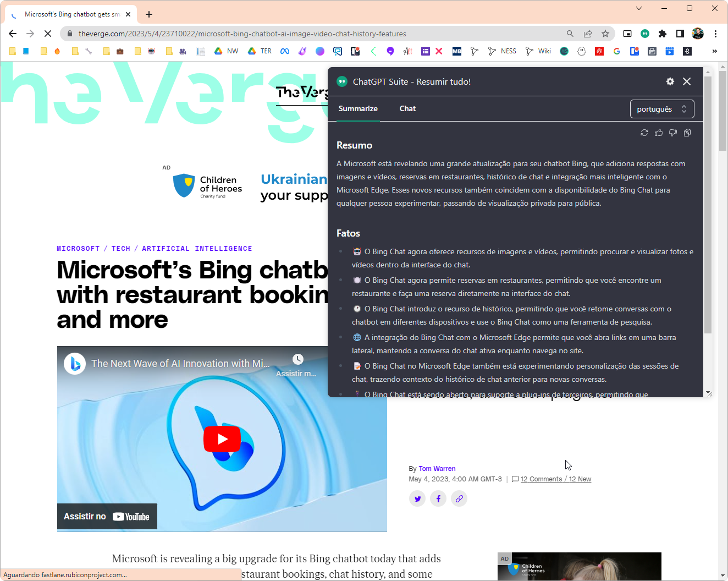Open the Wiki bookmark
Image resolution: width=728 pixels, height=581 pixels.
tap(538, 51)
